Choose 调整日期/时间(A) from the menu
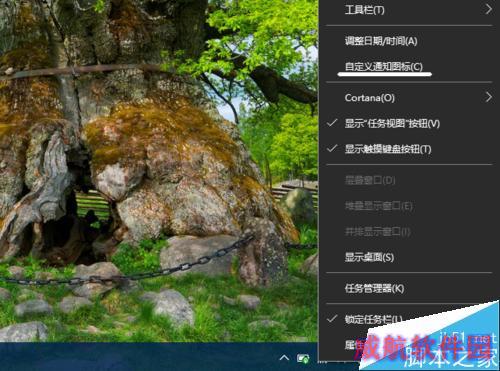 coord(409,41)
